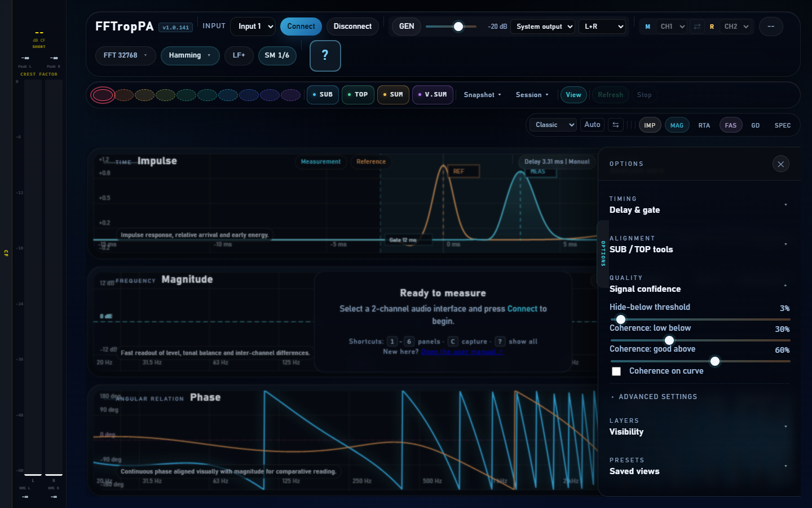
Task: Click the Disconnect button
Action: point(352,27)
